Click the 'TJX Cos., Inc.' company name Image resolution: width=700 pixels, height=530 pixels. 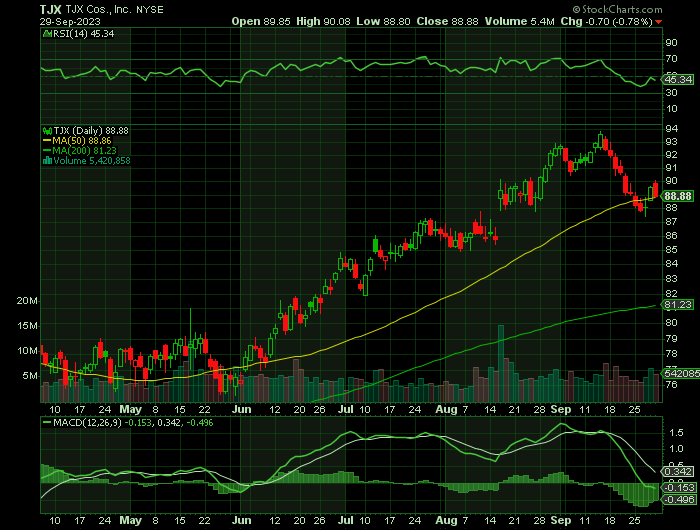click(x=99, y=10)
